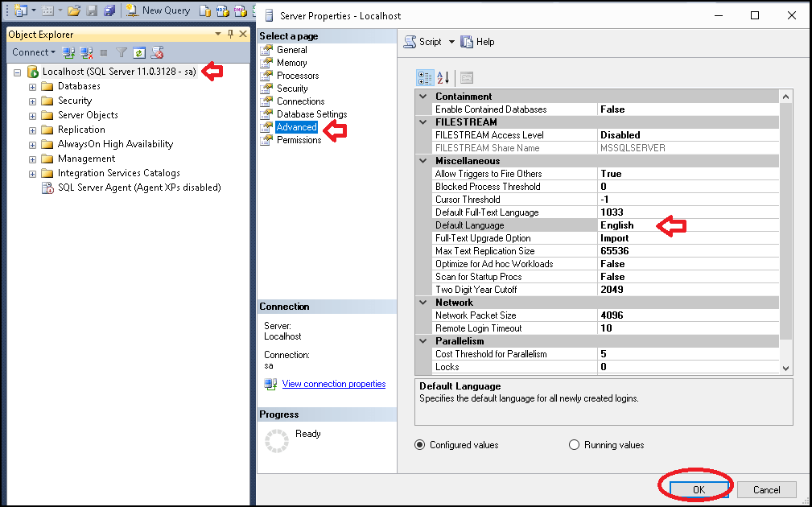812x507 pixels.
Task: Refresh the Object Explorer tree
Action: [x=139, y=52]
